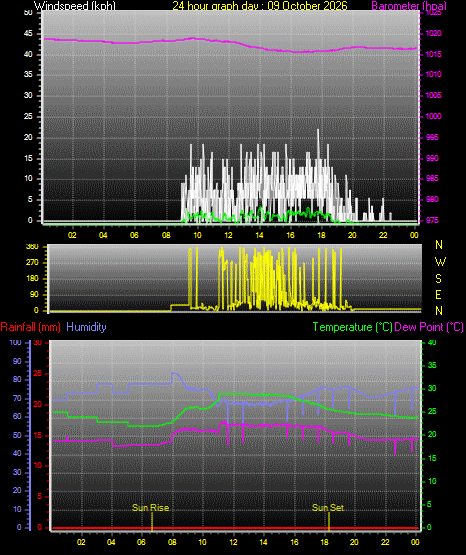
Task: Click the blue 50 humidity axis value
Action: click(x=17, y=435)
